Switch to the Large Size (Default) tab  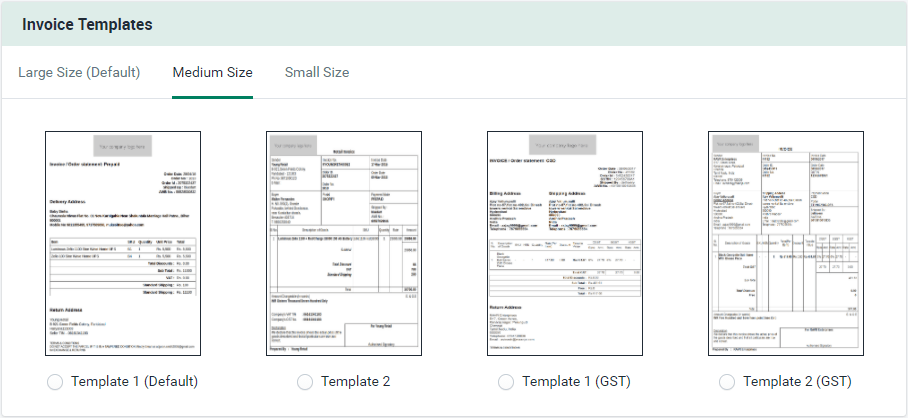point(79,72)
